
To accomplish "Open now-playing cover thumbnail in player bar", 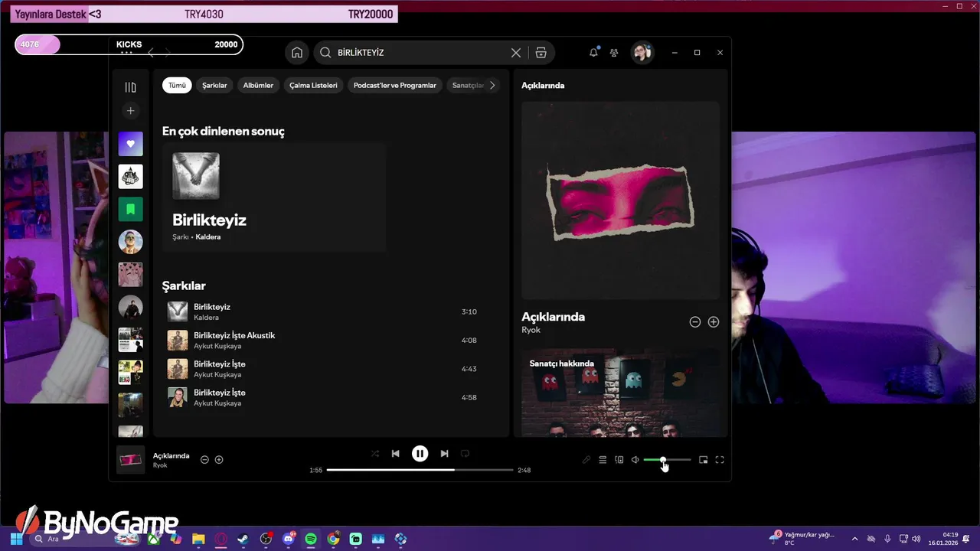I will [x=130, y=460].
